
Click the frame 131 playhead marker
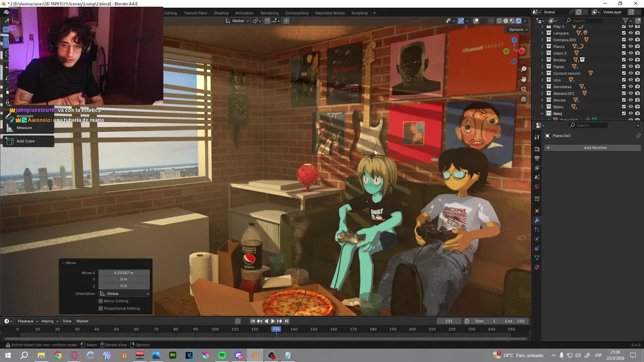click(x=276, y=329)
